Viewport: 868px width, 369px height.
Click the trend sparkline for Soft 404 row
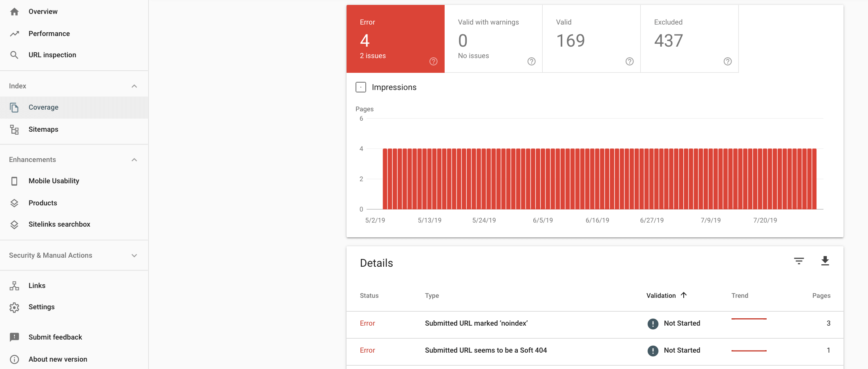(749, 351)
